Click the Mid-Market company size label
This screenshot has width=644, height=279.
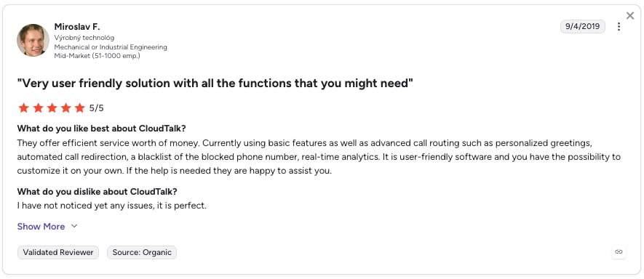97,56
